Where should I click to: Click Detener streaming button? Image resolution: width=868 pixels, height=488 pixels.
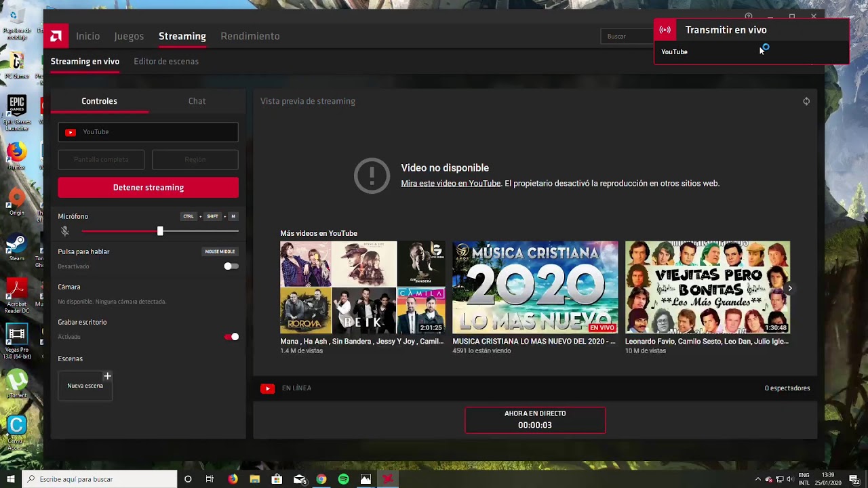tap(148, 187)
